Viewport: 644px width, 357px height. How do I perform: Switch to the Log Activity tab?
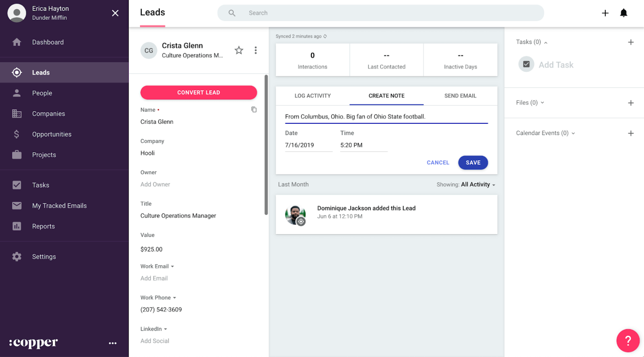tap(312, 96)
